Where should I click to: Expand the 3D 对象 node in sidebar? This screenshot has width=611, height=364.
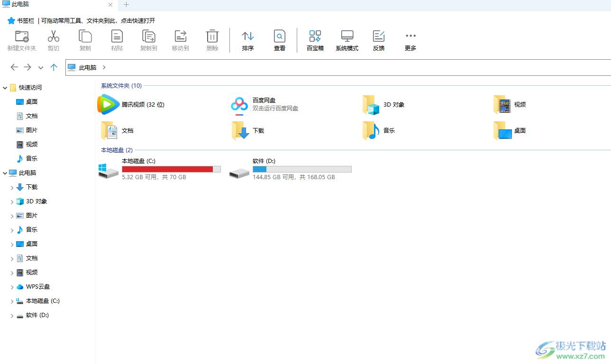[12, 202]
